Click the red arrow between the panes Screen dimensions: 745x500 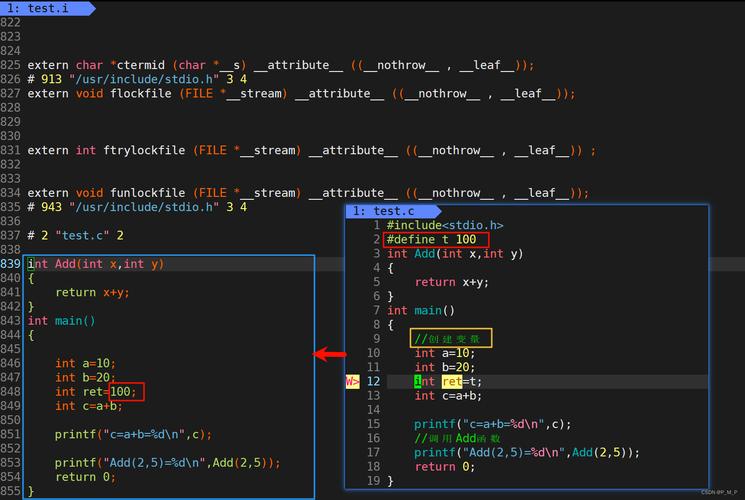coord(330,353)
